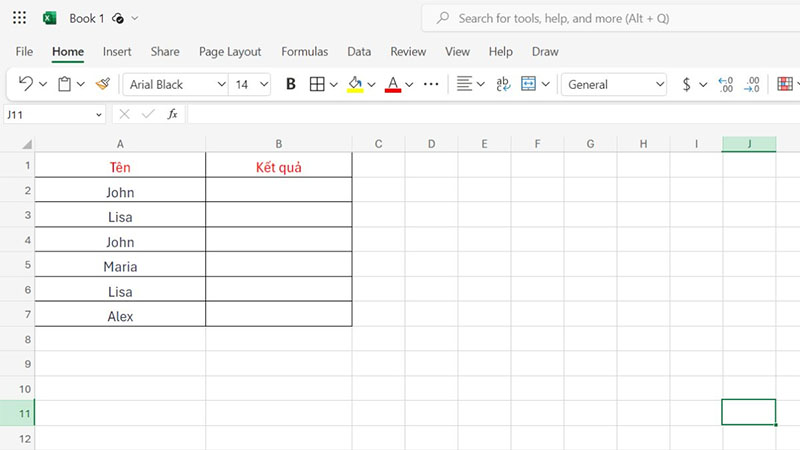
Task: Expand the Name Box dropdown arrow
Action: point(98,115)
